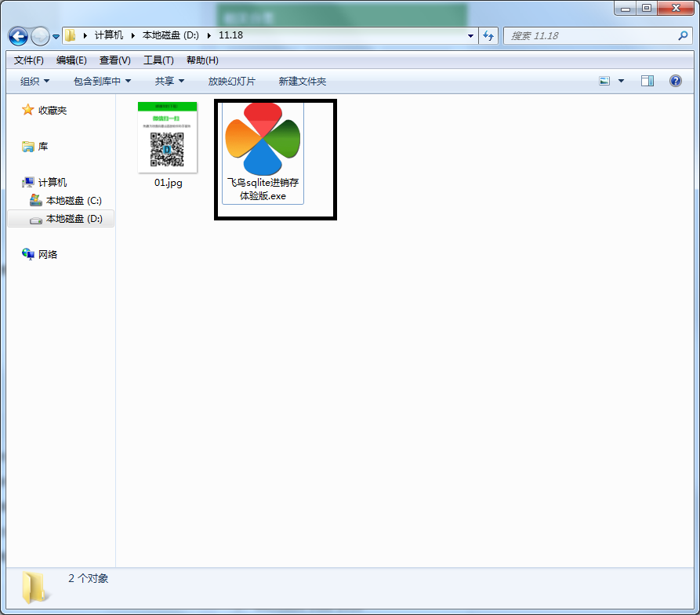Open the 文件(F) menu

pos(28,60)
